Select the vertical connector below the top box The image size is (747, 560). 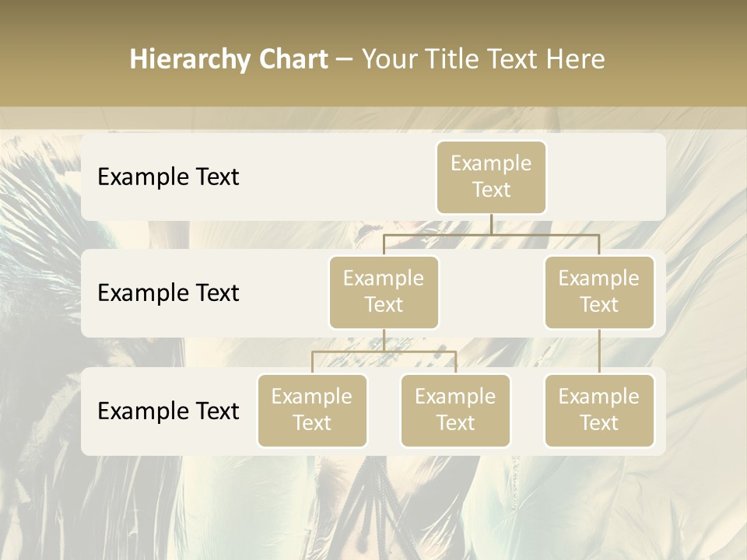[491, 224]
